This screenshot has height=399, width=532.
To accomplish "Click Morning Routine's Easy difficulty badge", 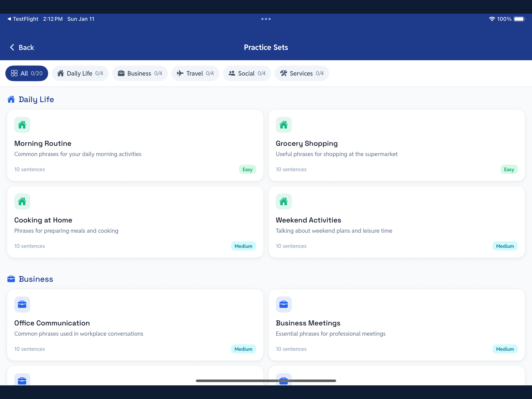I will 248,169.
